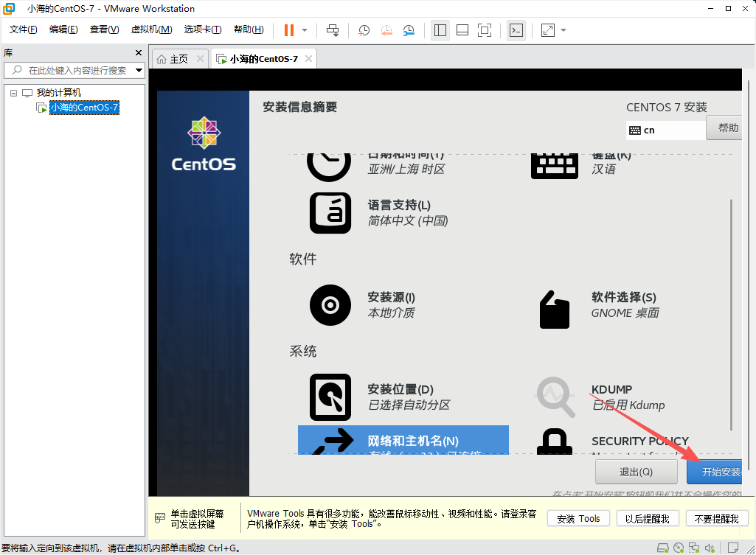756x555 pixels.
Task: Revert to snapshot toolbar icon
Action: click(x=386, y=30)
